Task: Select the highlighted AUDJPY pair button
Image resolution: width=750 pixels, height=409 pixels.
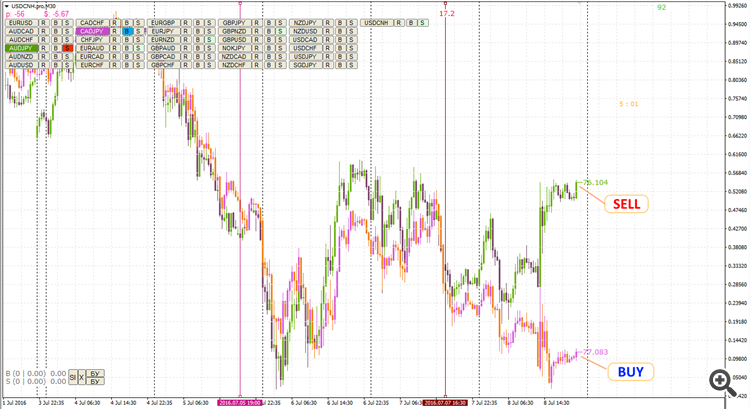Action: pyautogui.click(x=21, y=48)
